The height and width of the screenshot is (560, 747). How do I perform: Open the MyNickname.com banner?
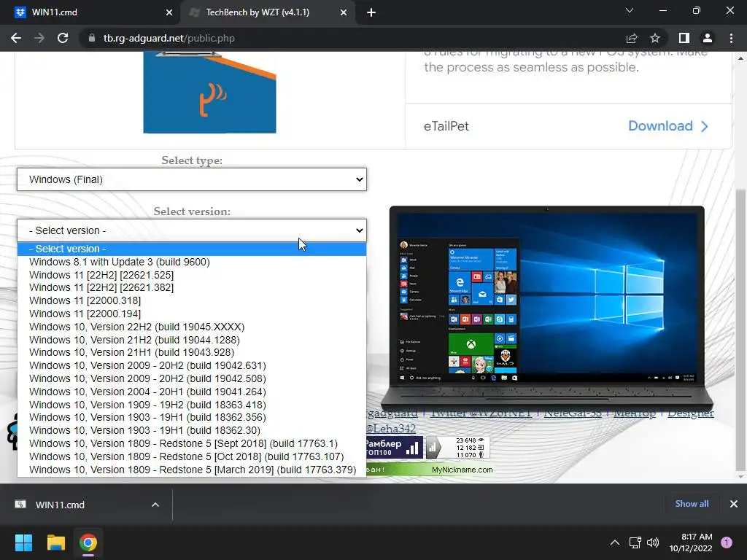(x=429, y=470)
